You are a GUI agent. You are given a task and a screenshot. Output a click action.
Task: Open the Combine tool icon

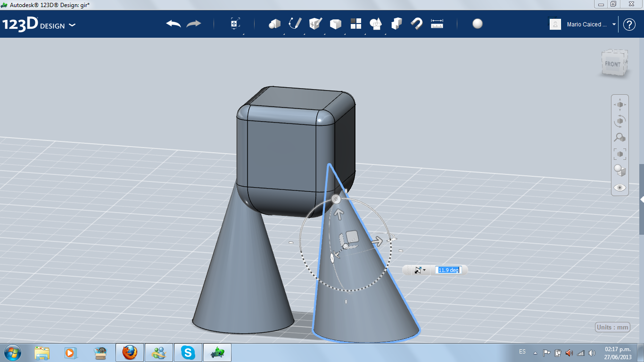396,24
